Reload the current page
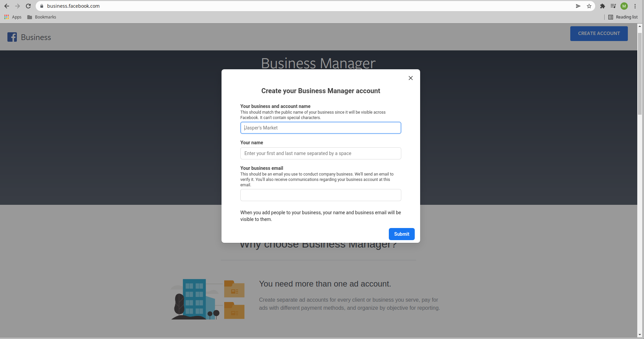Screen dimensions: 644x339 (28, 6)
